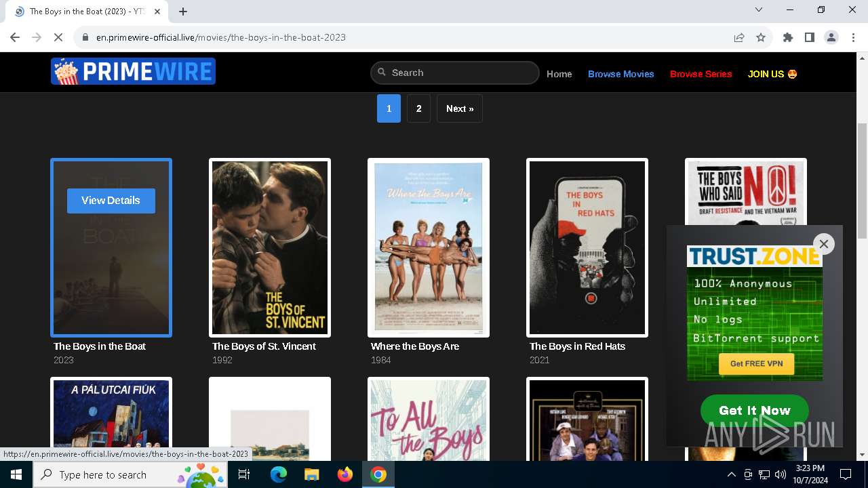Bookmark this page with the star
868x488 pixels.
coord(761,37)
